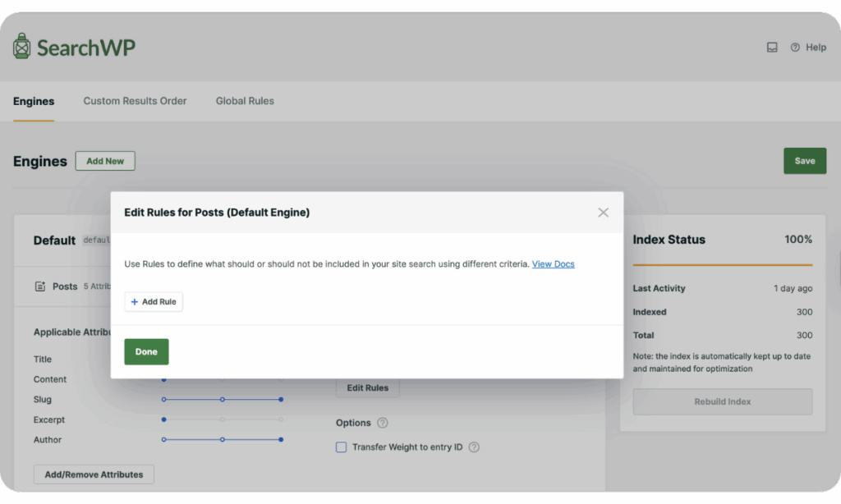Click the Options help question icon
Viewport: 841px width, 504px height.
[383, 423]
